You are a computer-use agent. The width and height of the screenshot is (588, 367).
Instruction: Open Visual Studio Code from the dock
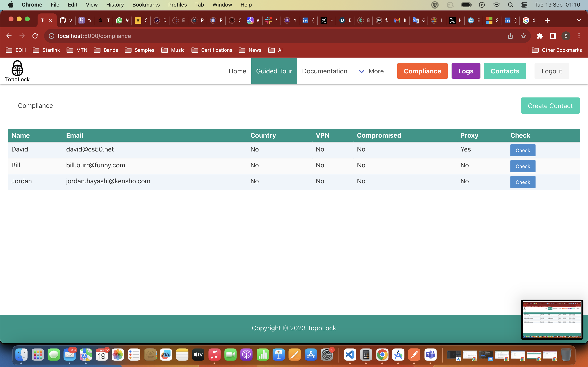[x=350, y=355]
